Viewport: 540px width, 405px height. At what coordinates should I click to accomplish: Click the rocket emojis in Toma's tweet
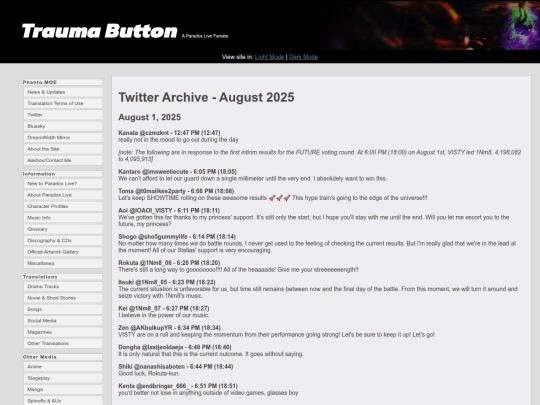(279, 198)
